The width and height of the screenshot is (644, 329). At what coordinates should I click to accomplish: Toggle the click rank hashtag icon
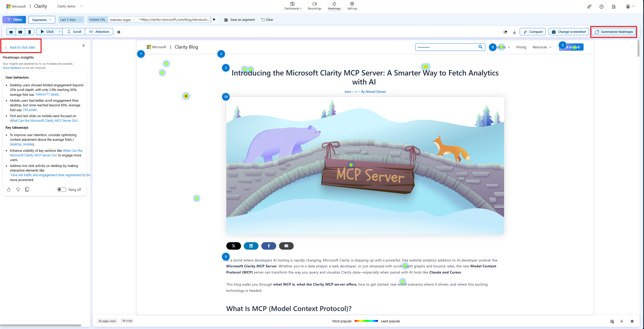tap(612, 321)
